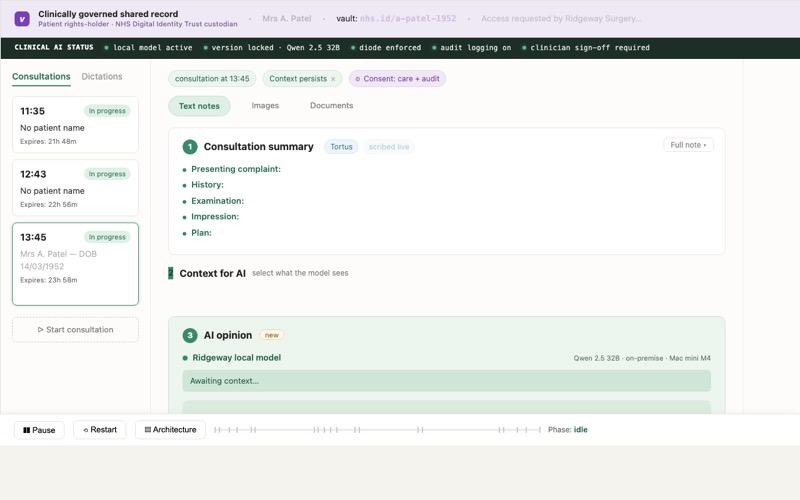Open the 11:35 consultation card

(76, 125)
